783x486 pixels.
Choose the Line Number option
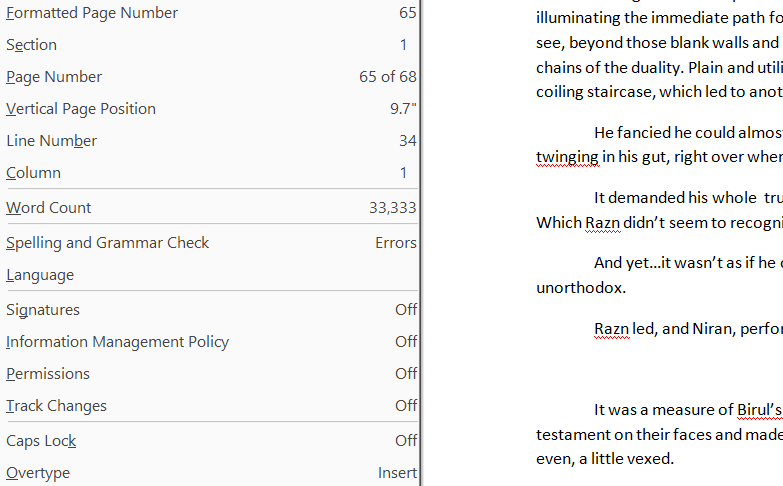tap(52, 141)
